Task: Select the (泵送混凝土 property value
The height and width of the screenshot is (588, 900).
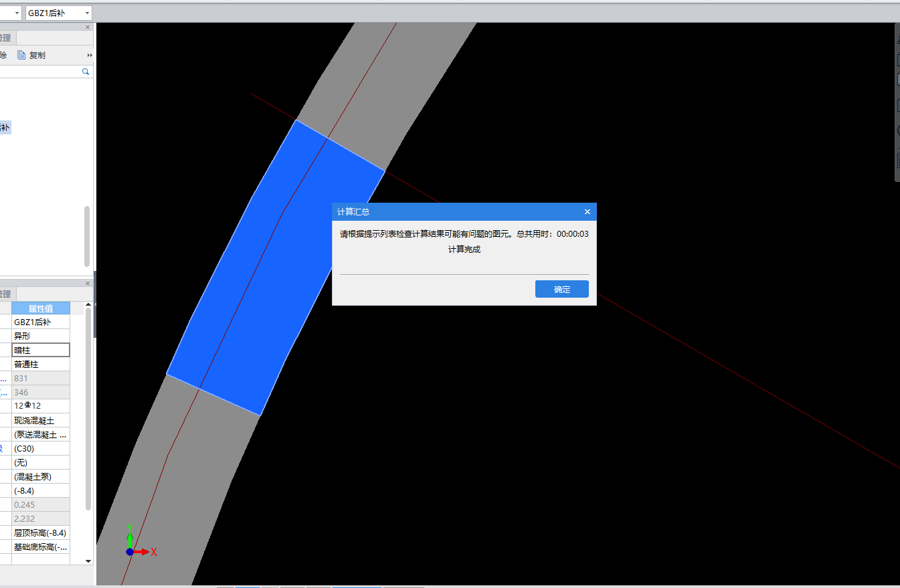Action: 41,434
